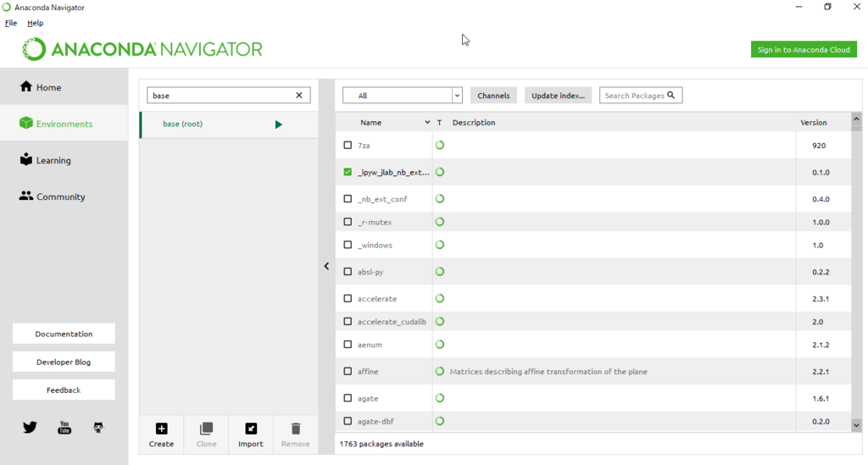Click the T column header
Viewport: 868px width, 465px height.
tap(440, 122)
